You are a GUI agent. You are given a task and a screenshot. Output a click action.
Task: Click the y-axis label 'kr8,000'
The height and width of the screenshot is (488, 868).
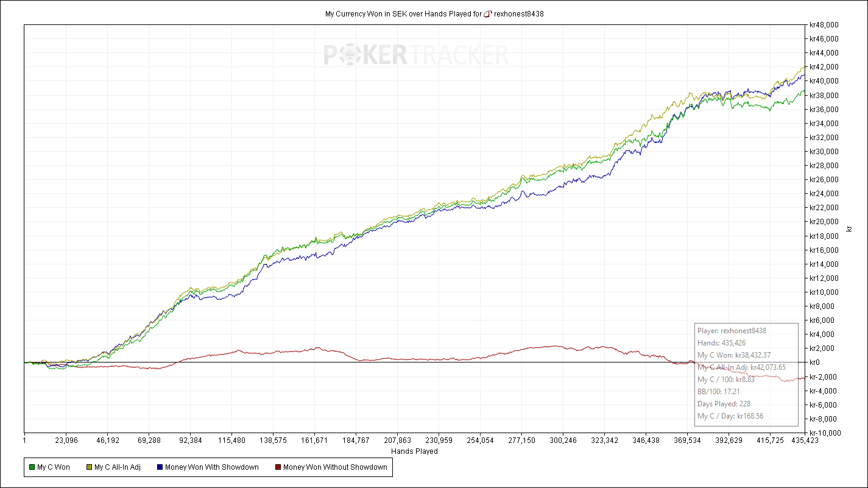coord(820,306)
